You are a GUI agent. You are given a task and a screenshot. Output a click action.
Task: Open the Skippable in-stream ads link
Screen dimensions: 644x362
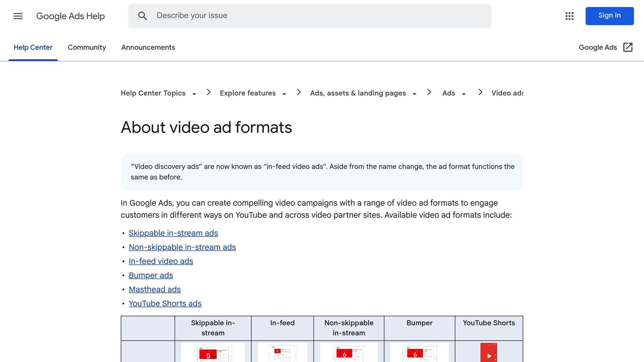click(x=173, y=233)
